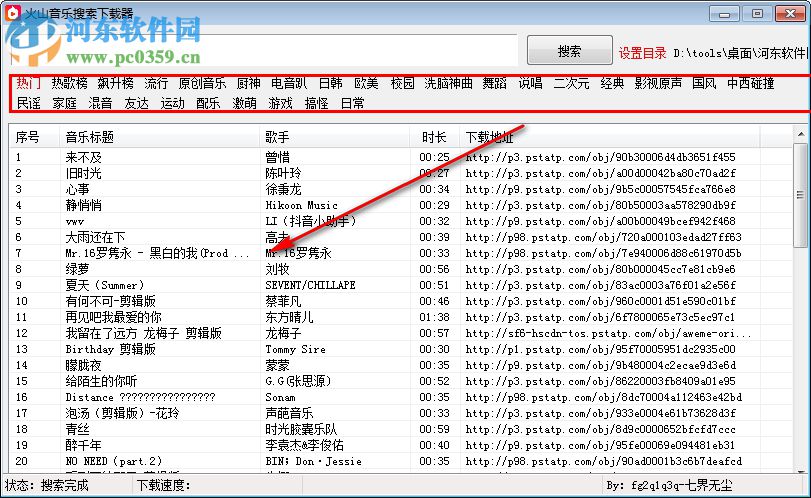
Task: Choose the 家庭 category
Action: coord(65,103)
